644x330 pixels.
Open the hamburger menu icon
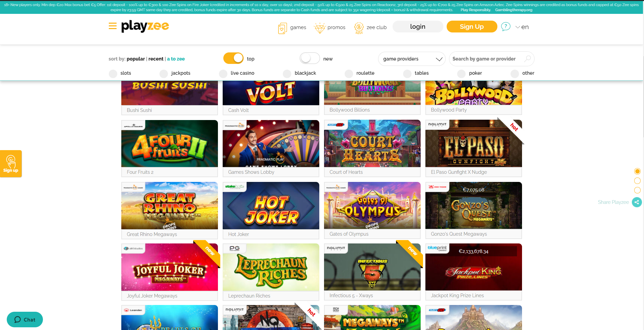tap(113, 26)
